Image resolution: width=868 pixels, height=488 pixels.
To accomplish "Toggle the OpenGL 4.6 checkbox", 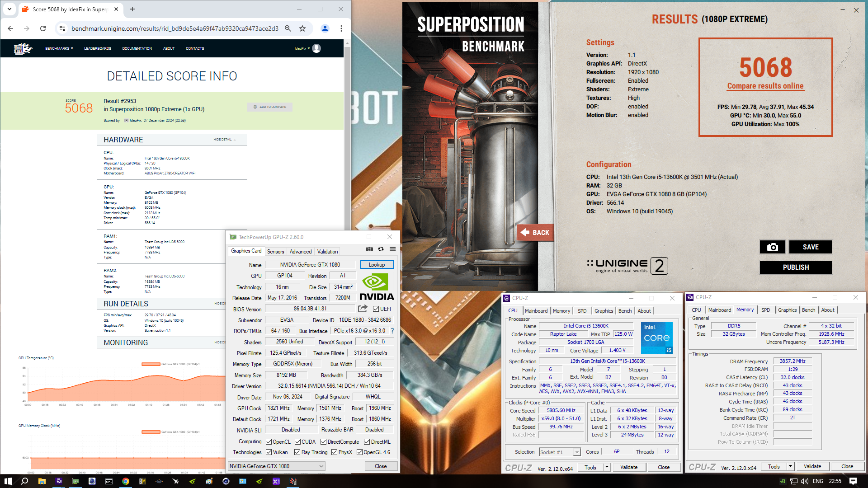I will [359, 452].
